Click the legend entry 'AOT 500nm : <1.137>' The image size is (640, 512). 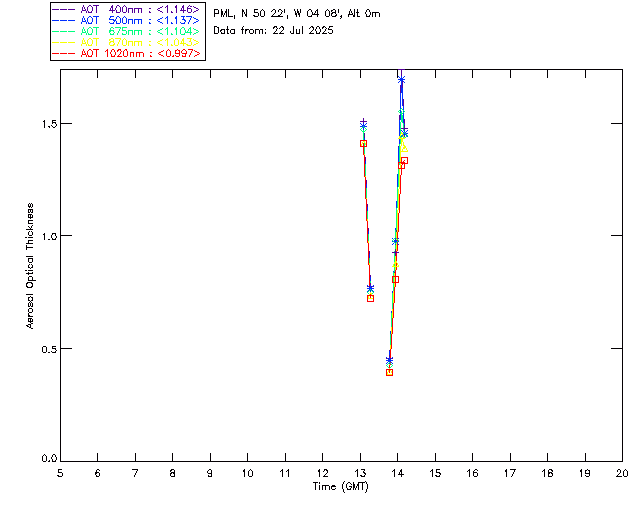tap(127, 20)
